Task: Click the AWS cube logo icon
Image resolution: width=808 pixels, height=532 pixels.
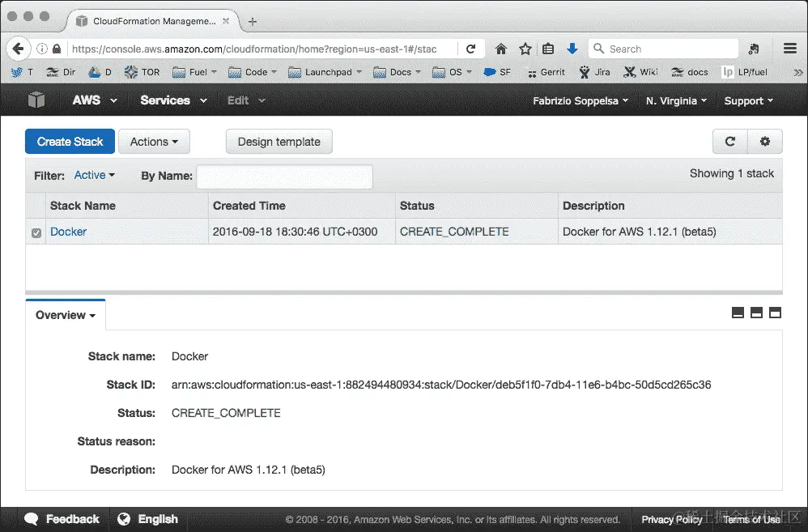Action: [x=35, y=100]
